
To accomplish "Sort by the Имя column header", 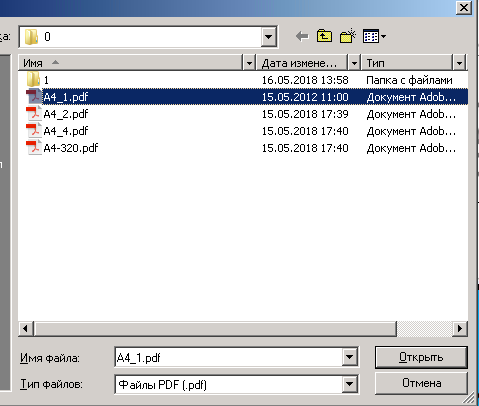I will coord(131,63).
